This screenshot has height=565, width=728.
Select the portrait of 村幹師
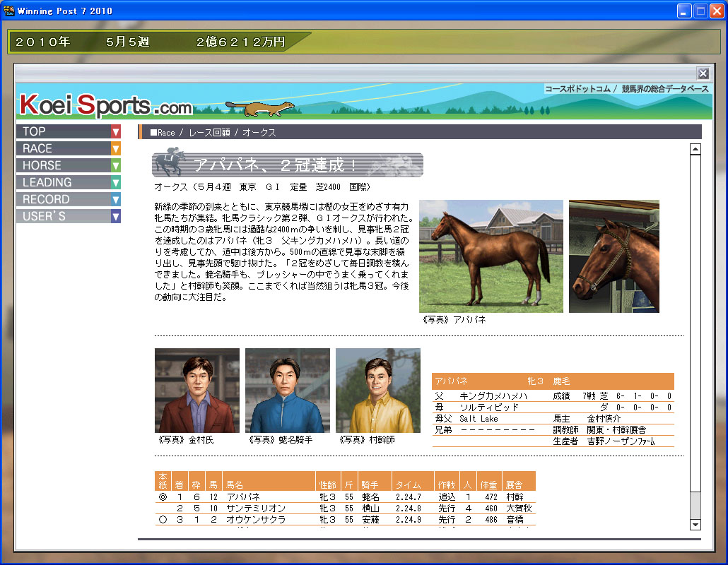[378, 391]
